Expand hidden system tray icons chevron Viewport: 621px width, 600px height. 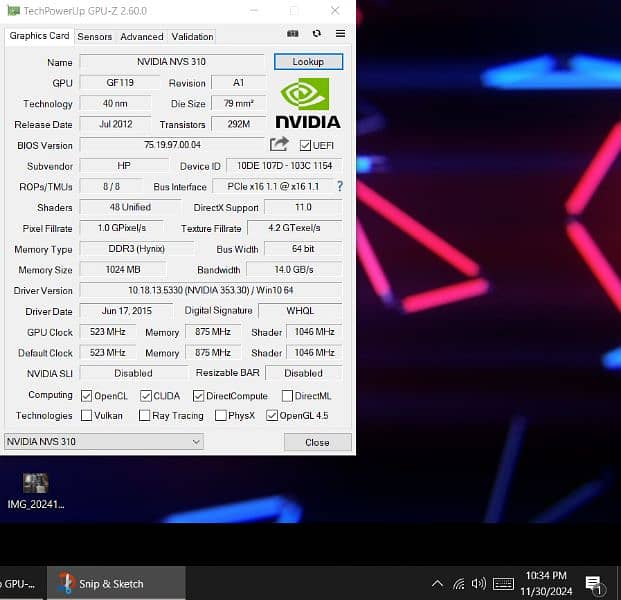pos(437,583)
